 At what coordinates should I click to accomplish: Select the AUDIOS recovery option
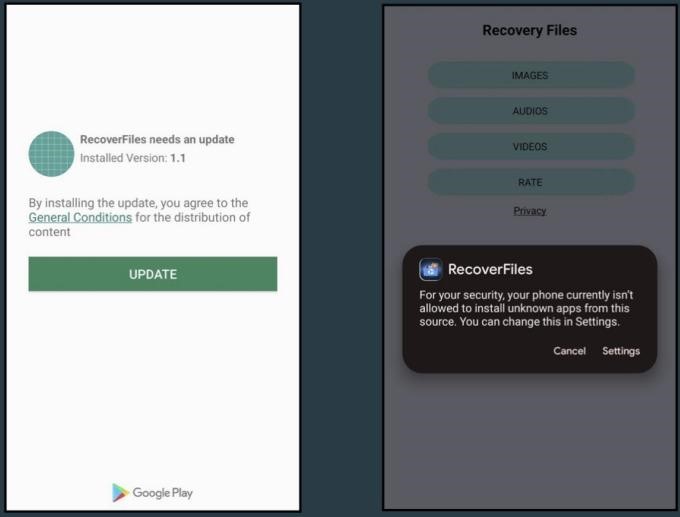tap(530, 111)
